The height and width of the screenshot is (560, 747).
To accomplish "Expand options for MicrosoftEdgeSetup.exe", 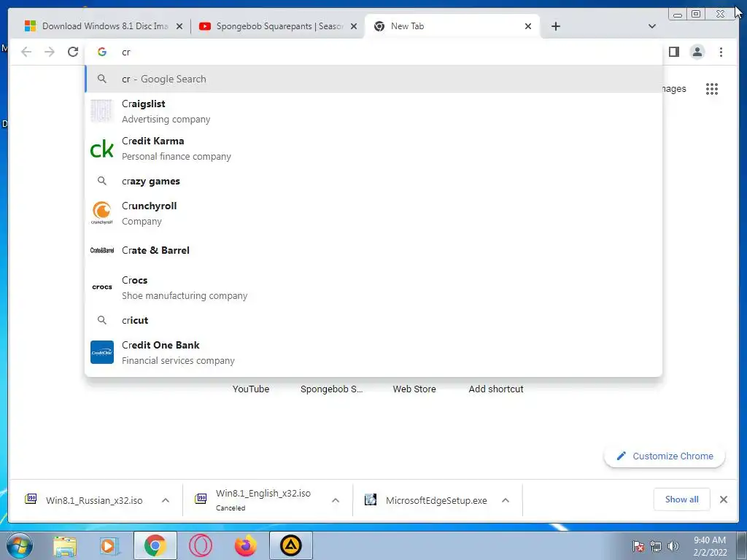I will 506,500.
